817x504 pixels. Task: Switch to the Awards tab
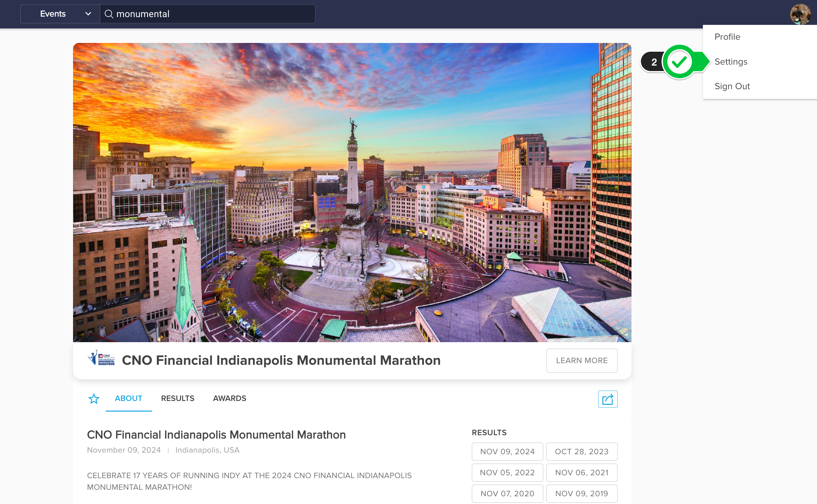(229, 398)
